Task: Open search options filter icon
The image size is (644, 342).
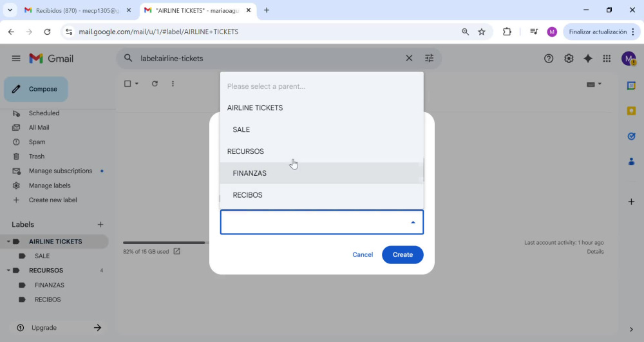Action: 429,59
